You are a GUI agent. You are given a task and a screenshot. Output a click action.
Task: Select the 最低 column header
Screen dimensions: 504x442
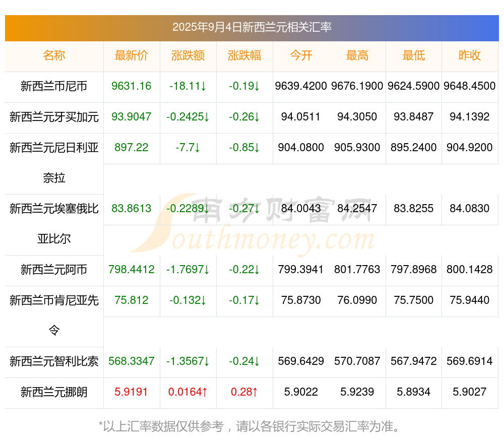click(414, 55)
